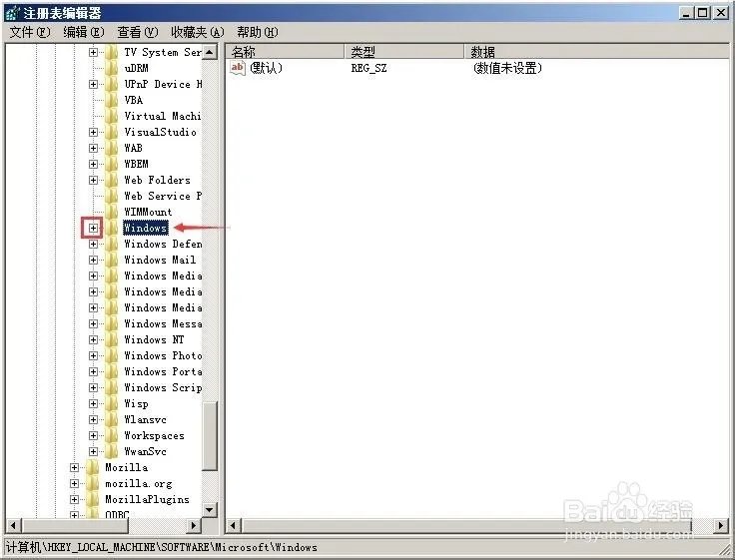Click the 名称 column header
This screenshot has width=735, height=560.
pyautogui.click(x=286, y=51)
